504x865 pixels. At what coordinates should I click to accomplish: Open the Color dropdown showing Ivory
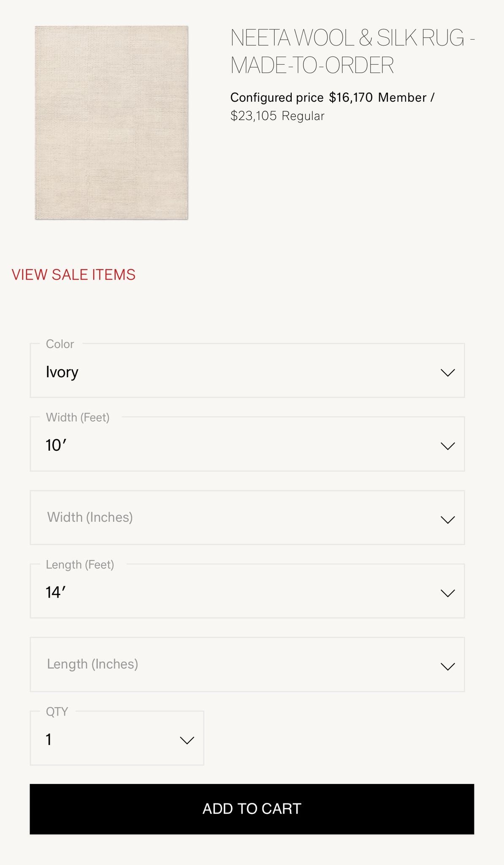247,371
